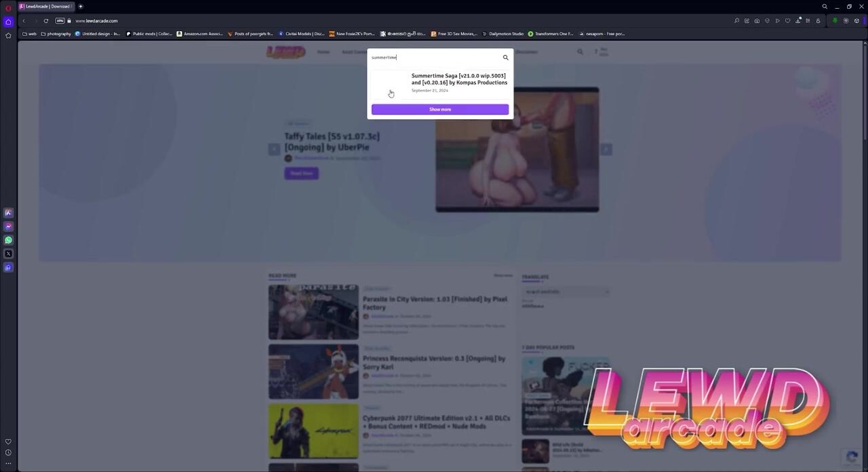The height and width of the screenshot is (472, 868).
Task: Click the 'Show more' search results button
Action: click(440, 109)
